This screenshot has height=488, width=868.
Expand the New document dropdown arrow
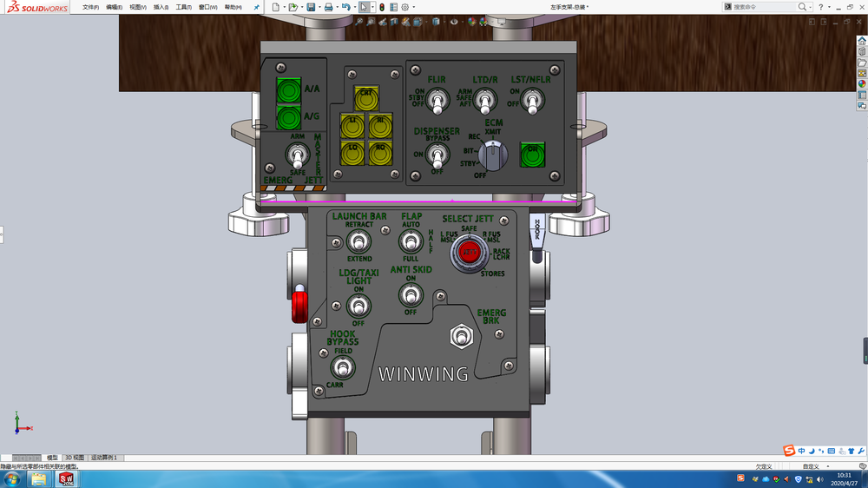284,7
